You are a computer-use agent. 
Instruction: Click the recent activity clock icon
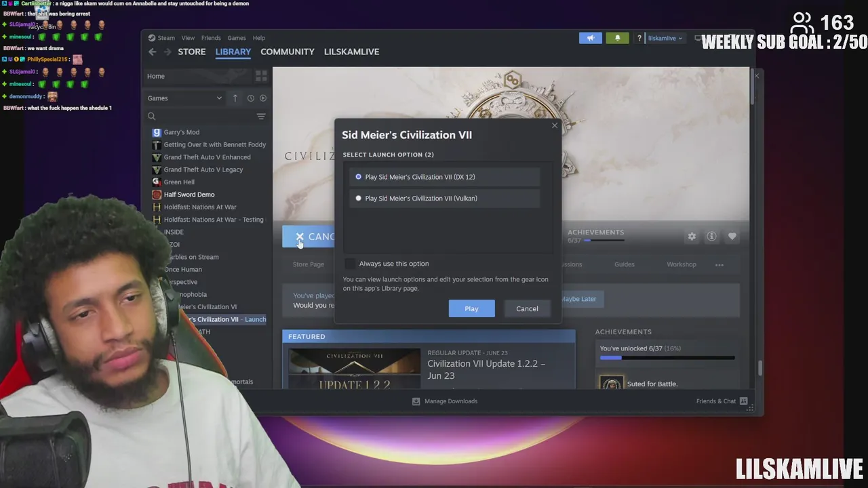250,98
